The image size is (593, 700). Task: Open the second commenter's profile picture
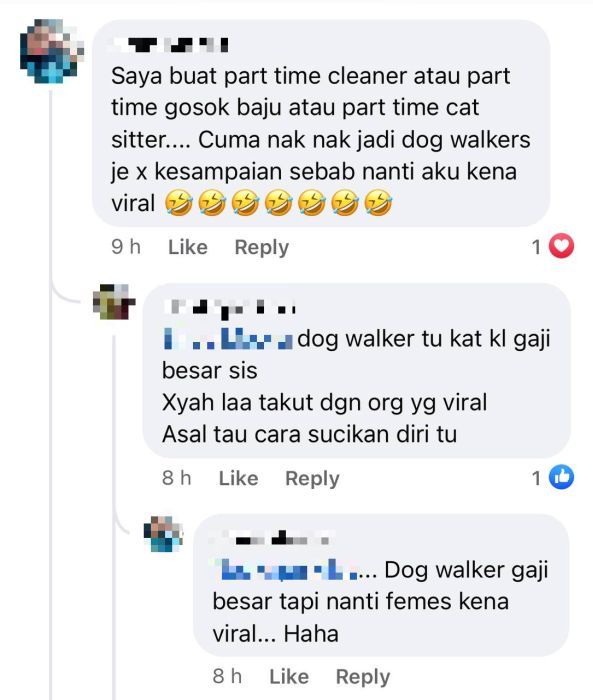click(114, 302)
